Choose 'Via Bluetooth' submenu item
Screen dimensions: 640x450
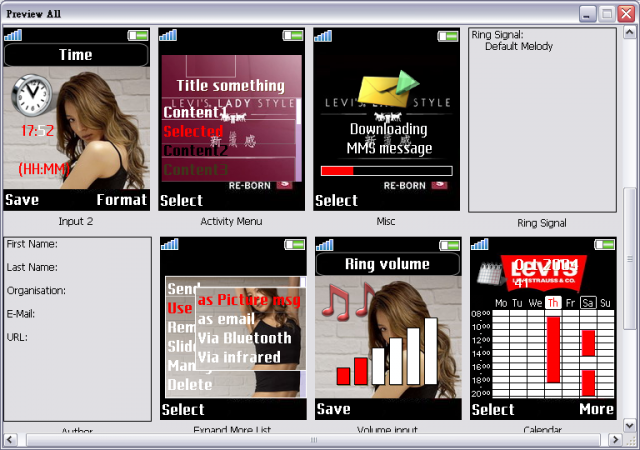(x=244, y=338)
